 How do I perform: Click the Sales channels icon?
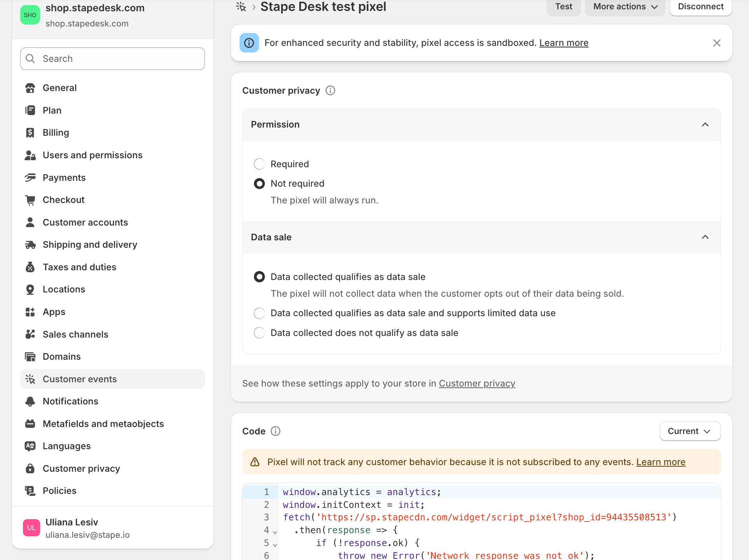(x=30, y=334)
